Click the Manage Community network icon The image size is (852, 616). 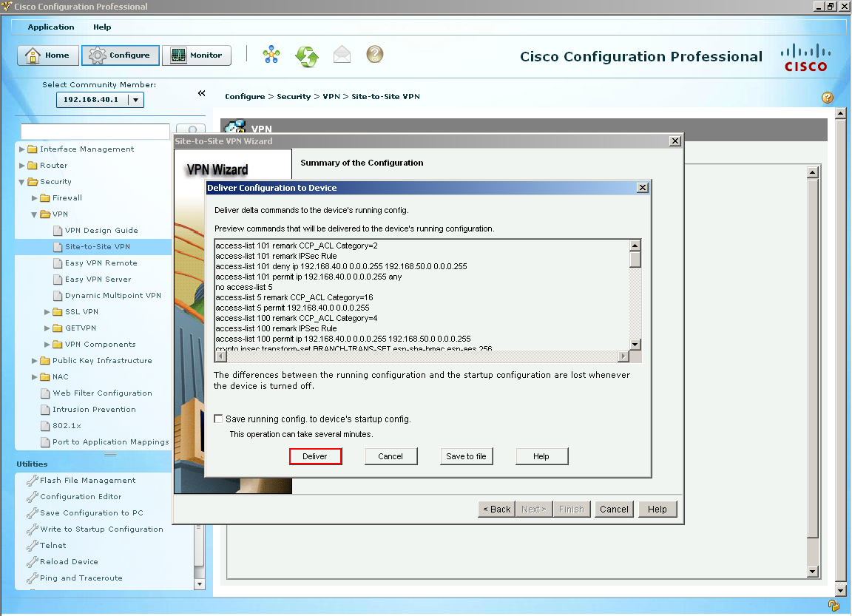tap(271, 55)
